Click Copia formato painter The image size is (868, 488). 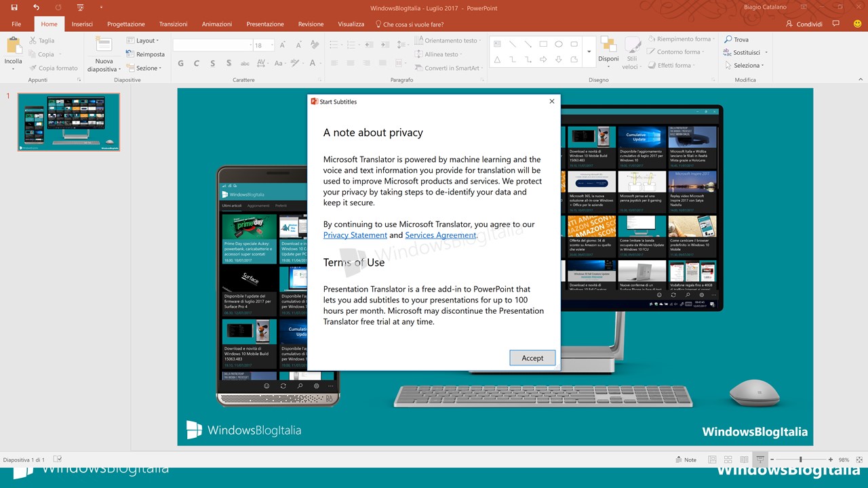54,68
